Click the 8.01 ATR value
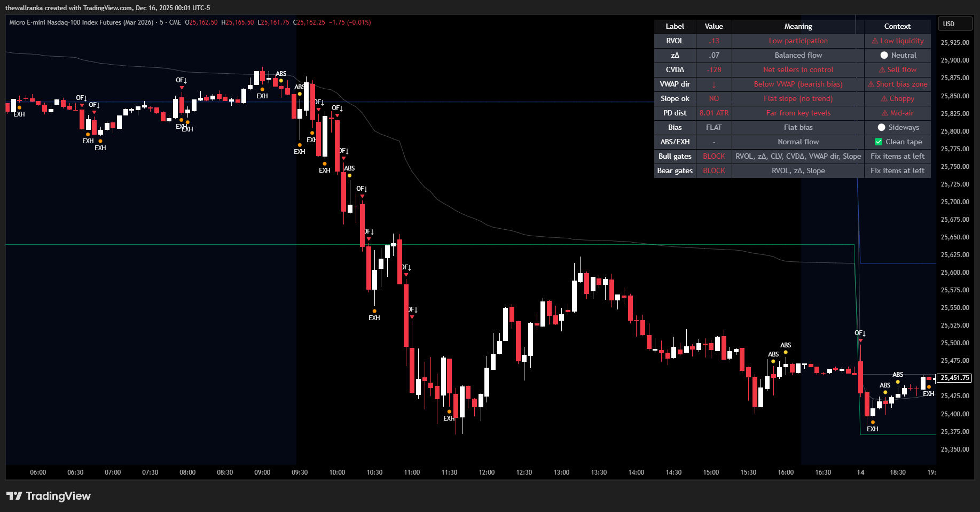Viewport: 980px width, 512px height. (714, 113)
